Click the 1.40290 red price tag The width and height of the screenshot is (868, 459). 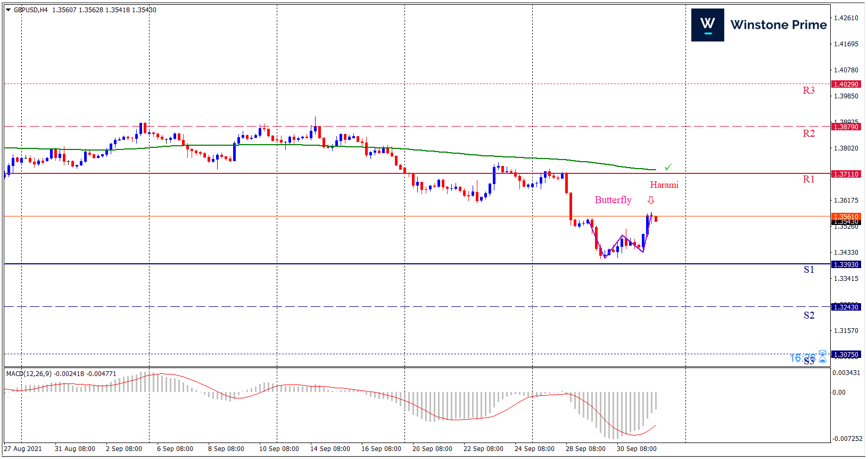846,84
